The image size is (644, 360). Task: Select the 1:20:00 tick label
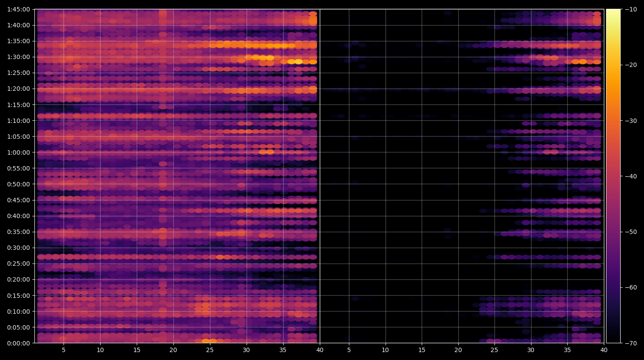(19, 89)
